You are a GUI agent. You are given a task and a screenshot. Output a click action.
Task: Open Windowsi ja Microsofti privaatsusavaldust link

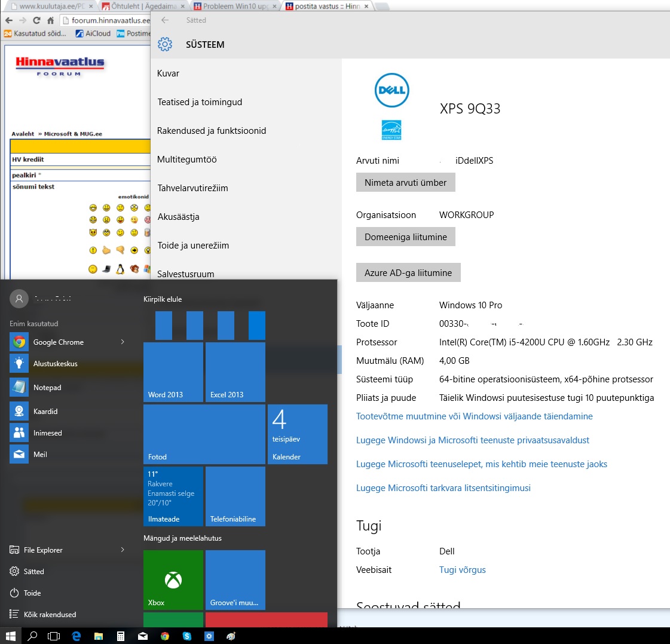(473, 440)
